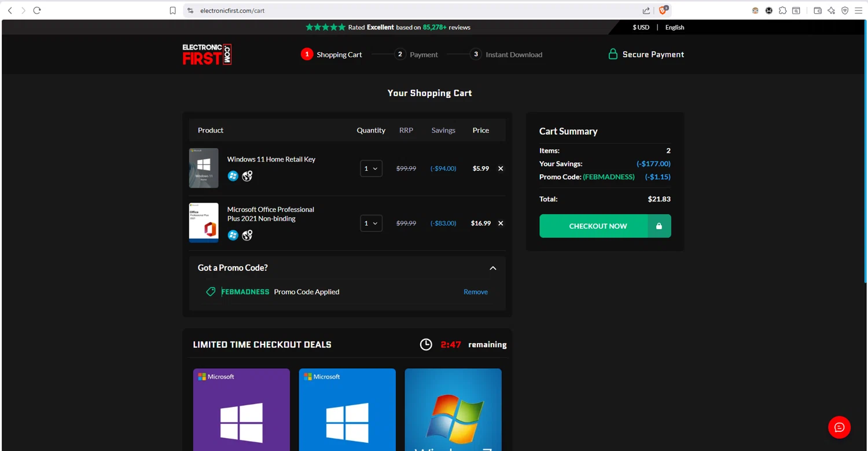Click the (-$1.15) promo discount value
The image size is (868, 451).
click(658, 177)
